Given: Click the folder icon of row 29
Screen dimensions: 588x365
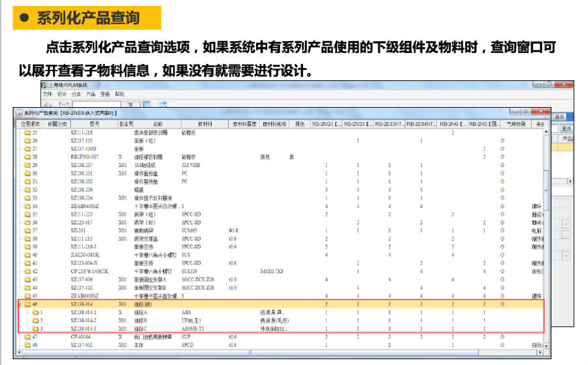Looking at the screenshot, I should coord(27,165).
